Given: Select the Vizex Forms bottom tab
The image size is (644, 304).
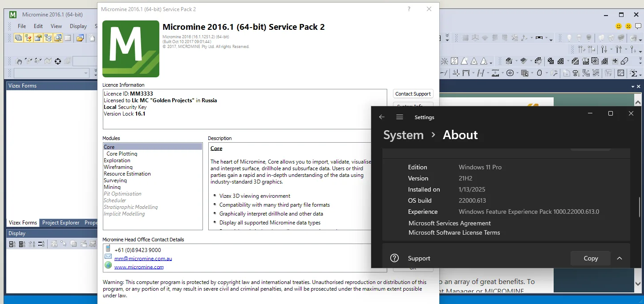Looking at the screenshot, I should pos(23,223).
